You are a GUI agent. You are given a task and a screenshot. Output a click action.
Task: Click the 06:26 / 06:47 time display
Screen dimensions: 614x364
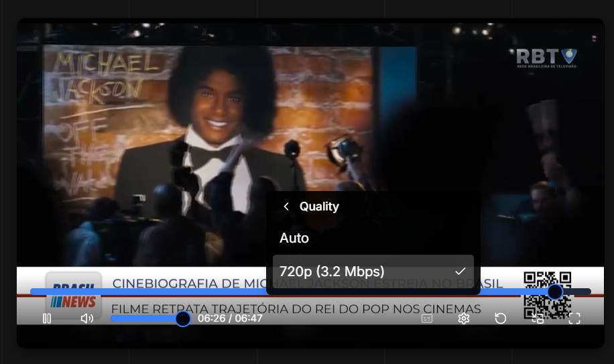click(230, 318)
